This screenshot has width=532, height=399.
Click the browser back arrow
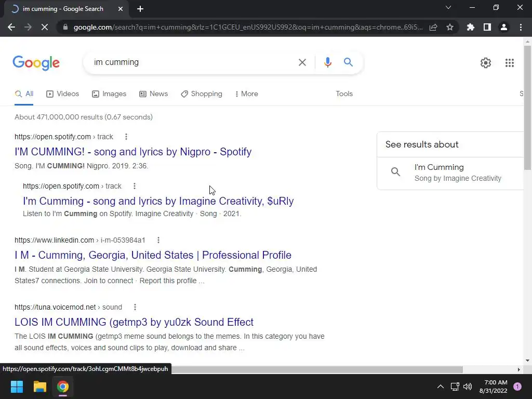point(11,27)
